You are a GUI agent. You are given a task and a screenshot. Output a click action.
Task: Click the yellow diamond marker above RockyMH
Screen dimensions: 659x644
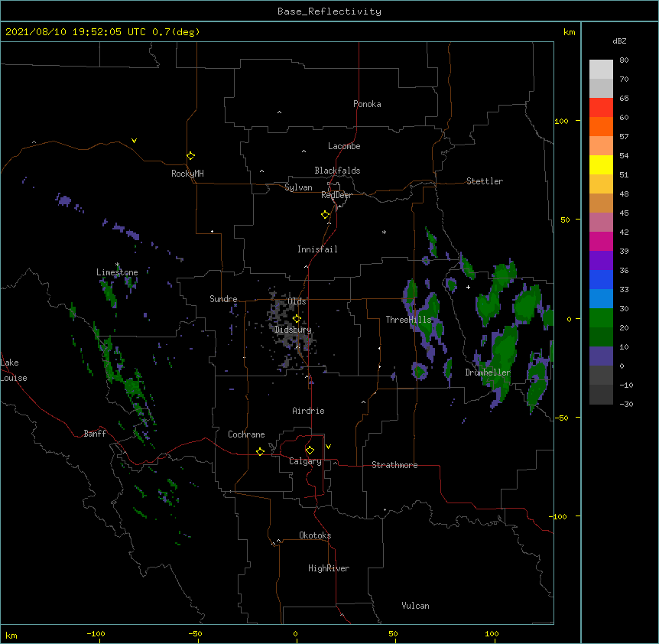point(190,156)
